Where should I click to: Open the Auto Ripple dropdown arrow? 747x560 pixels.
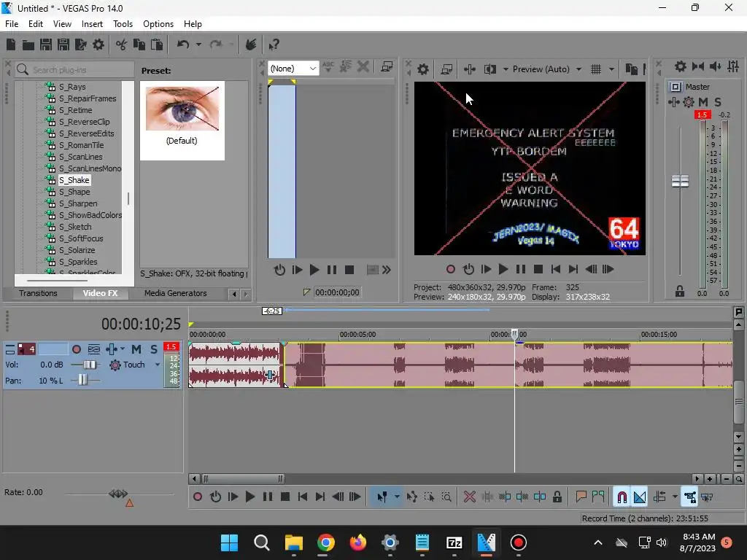click(675, 497)
